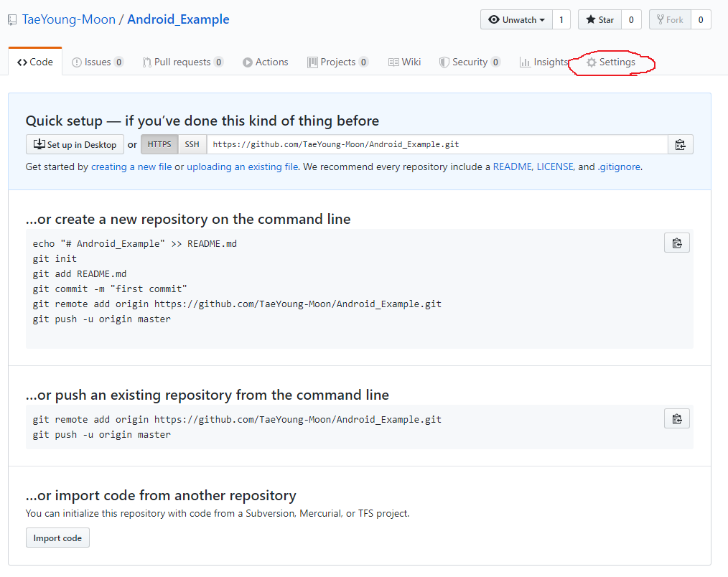Image resolution: width=728 pixels, height=577 pixels.
Task: Click the Projects count badge
Action: click(x=363, y=62)
